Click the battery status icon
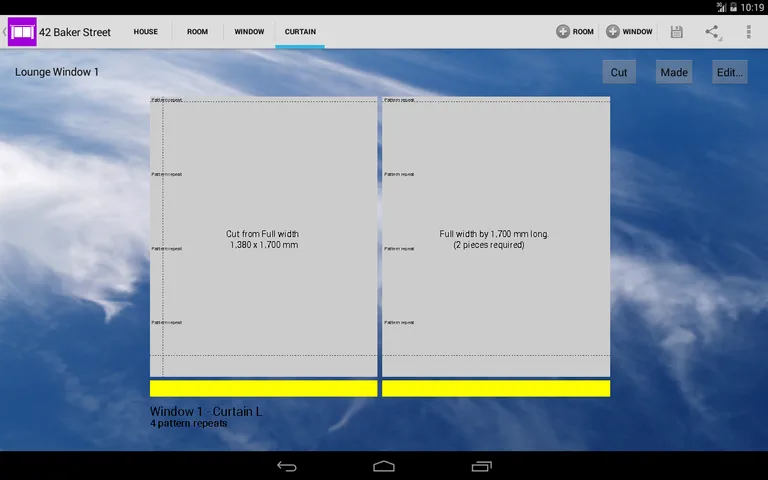The width and height of the screenshot is (768, 480). pos(733,7)
